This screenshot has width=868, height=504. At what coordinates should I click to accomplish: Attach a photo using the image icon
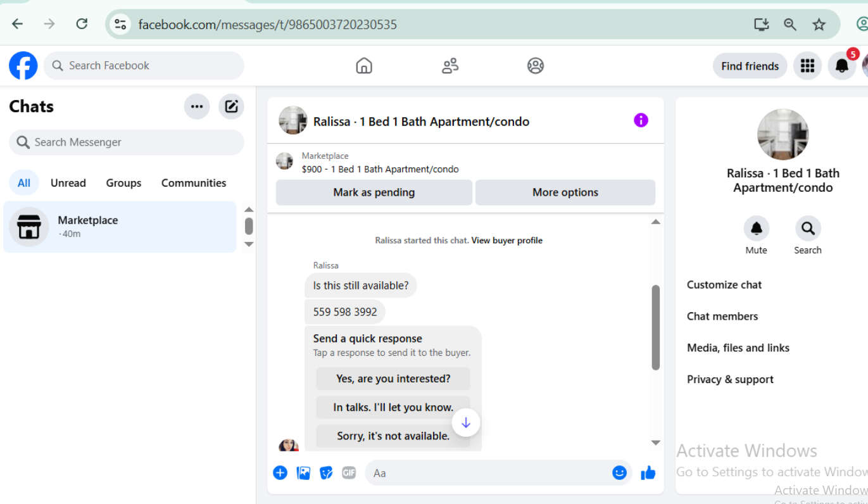coord(304,473)
